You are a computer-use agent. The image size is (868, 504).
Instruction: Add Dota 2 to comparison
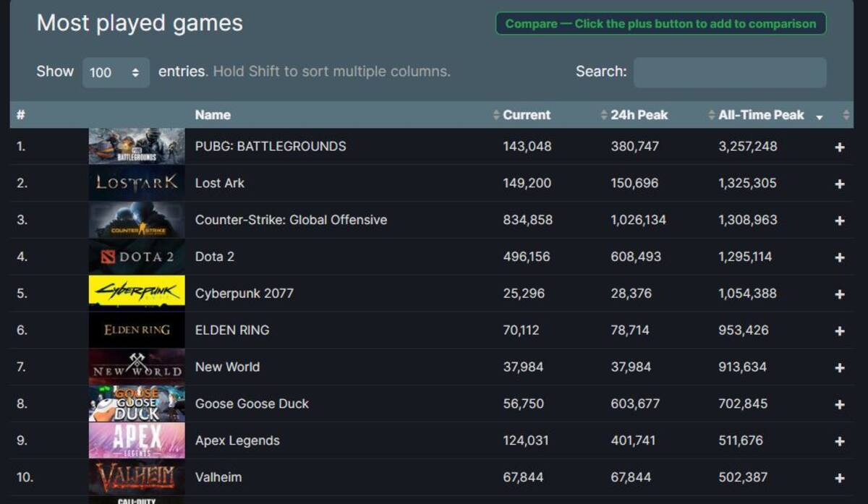(x=839, y=257)
